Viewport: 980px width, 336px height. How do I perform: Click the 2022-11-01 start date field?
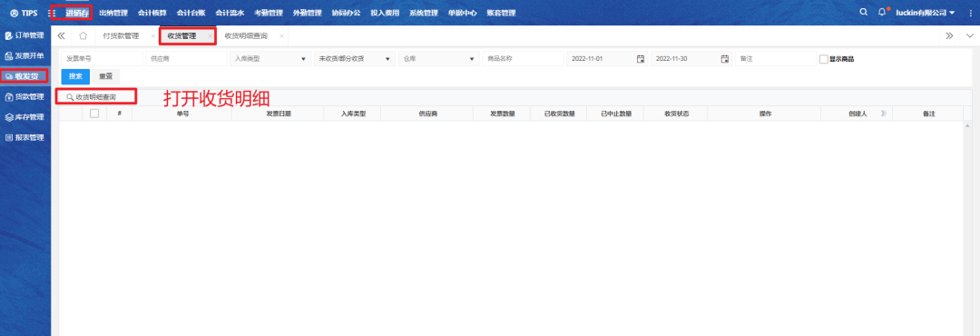click(607, 59)
